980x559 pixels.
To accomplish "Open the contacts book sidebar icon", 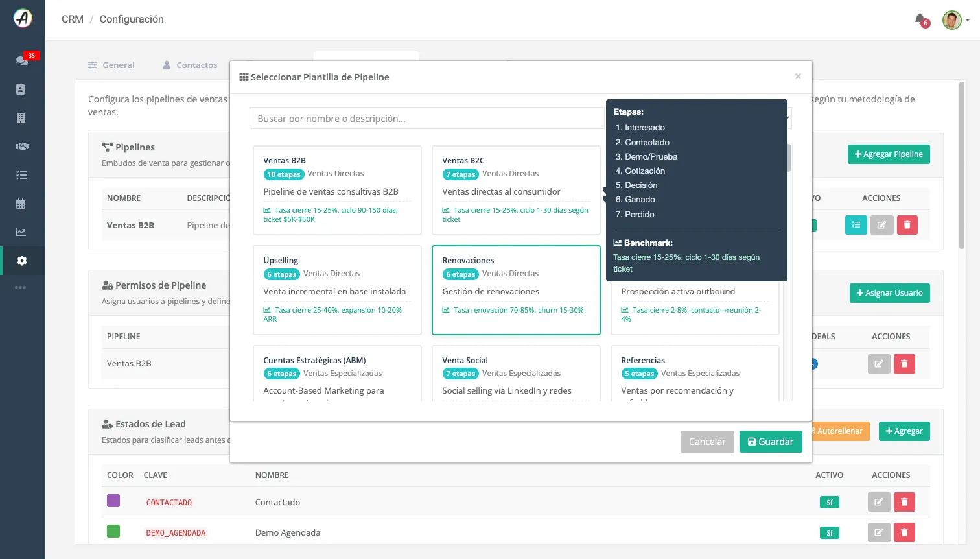I will 21,89.
